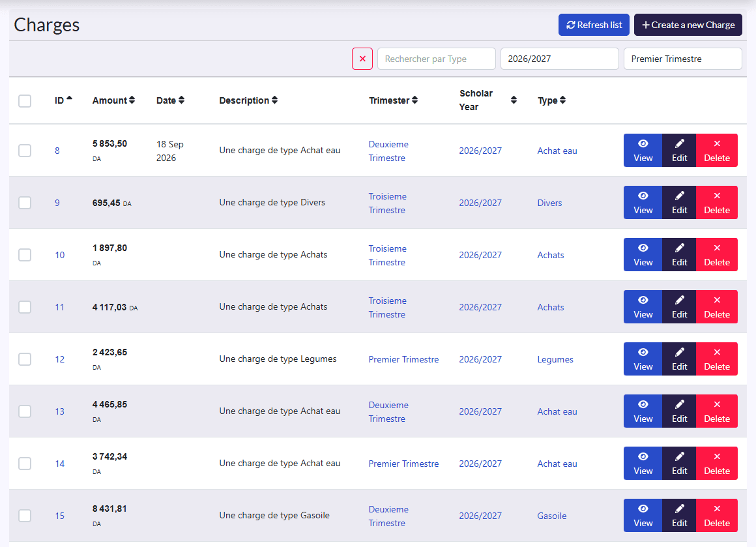Click the amount 8 431,81 in row 15
Screen dimensions: 756x547
coord(109,509)
